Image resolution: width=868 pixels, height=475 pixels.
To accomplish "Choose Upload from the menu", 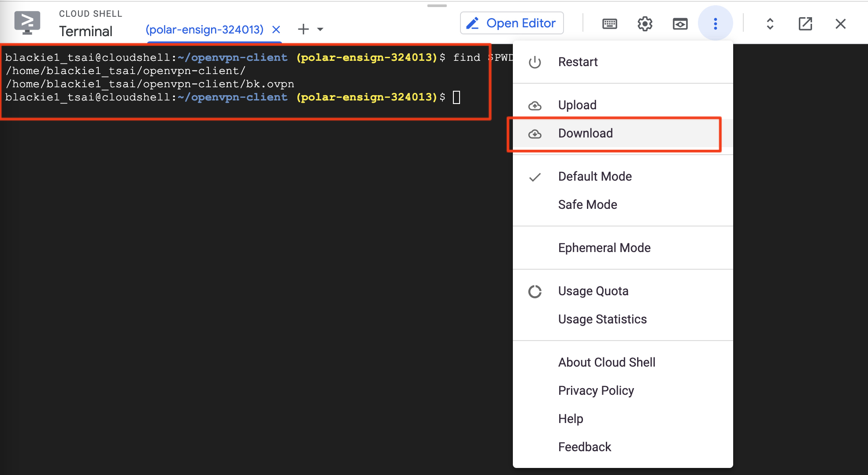I will (577, 105).
